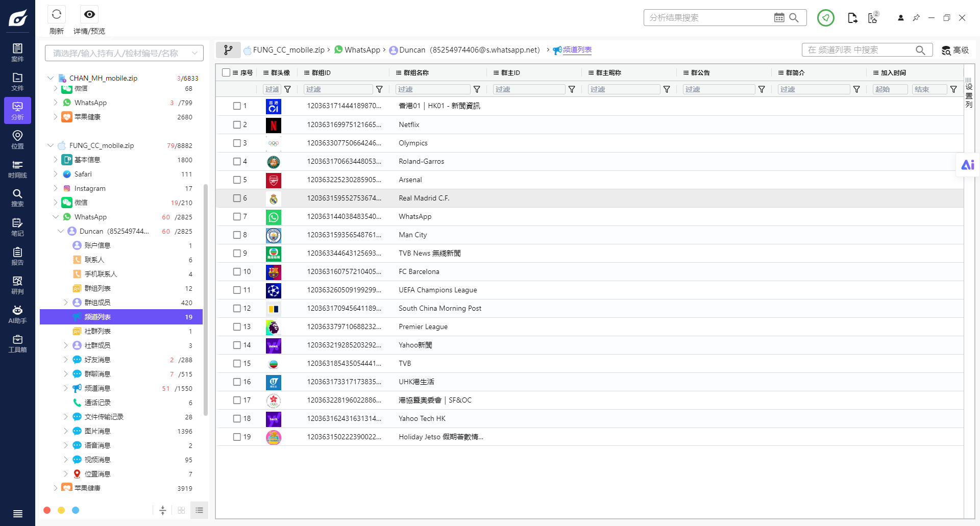Viewport: 980px width, 526px height.
Task: Click the floating Ai panel icon
Action: tap(968, 165)
